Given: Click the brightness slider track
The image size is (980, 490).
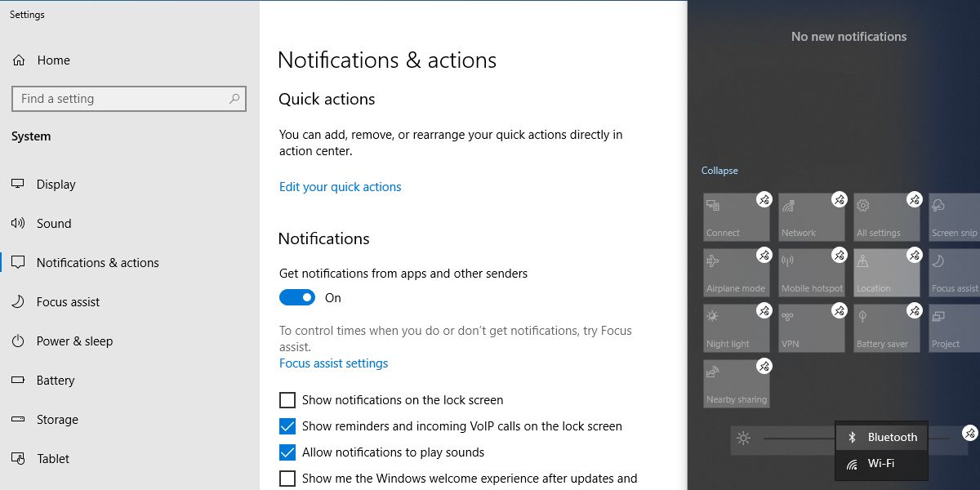Looking at the screenshot, I should [x=796, y=439].
